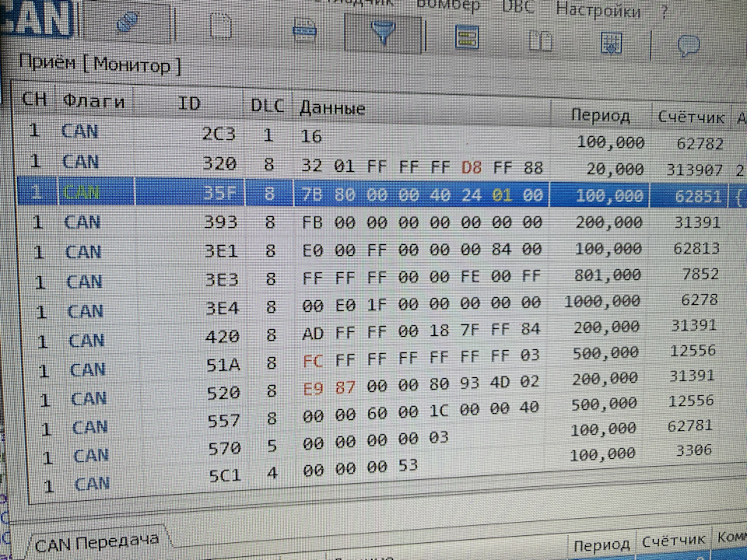
Task: Click the period value 801,000
Action: [x=608, y=275]
